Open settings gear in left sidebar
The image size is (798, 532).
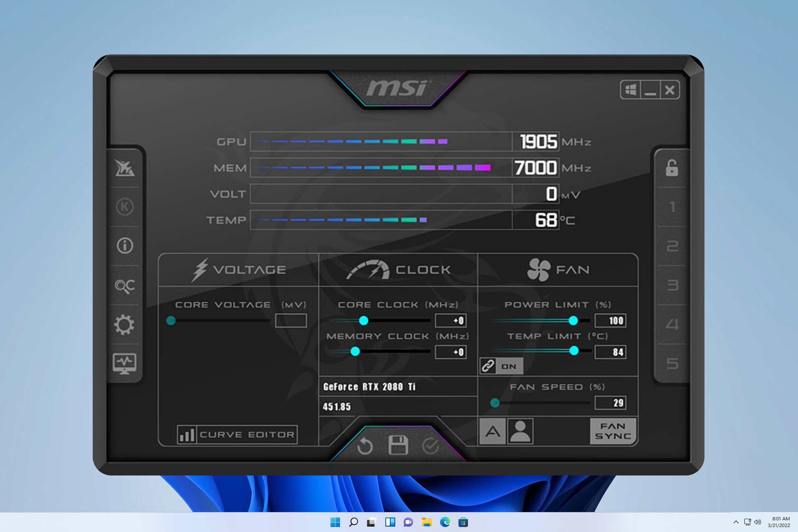(125, 325)
